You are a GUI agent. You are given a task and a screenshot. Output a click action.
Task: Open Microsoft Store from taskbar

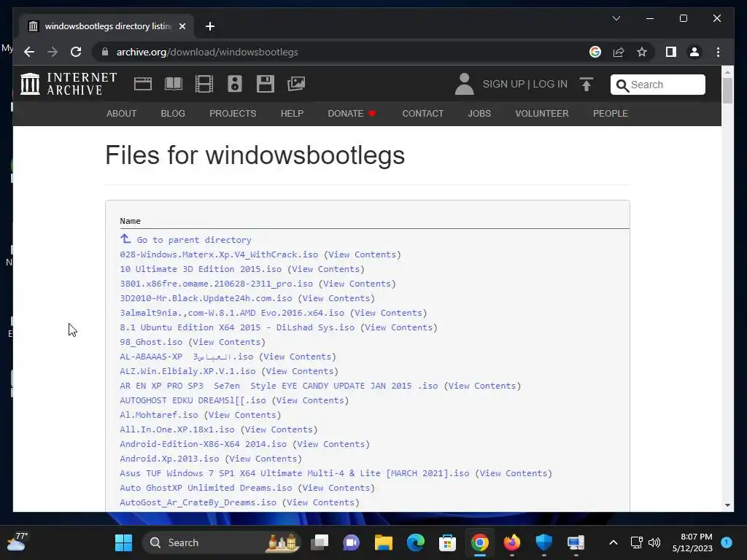click(x=447, y=542)
